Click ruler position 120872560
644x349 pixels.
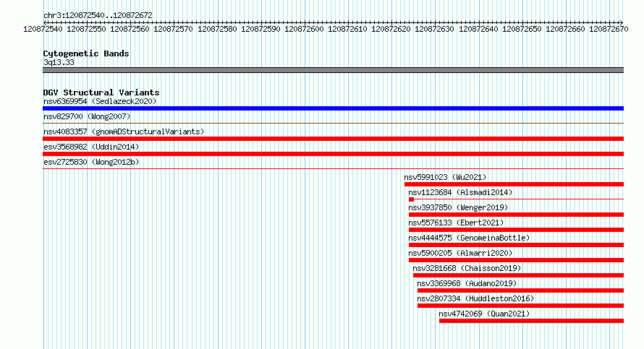tap(130, 29)
